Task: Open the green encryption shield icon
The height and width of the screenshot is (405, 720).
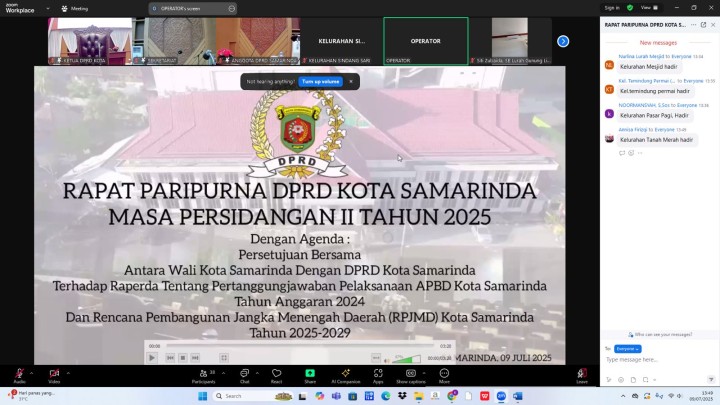Action: click(x=630, y=8)
